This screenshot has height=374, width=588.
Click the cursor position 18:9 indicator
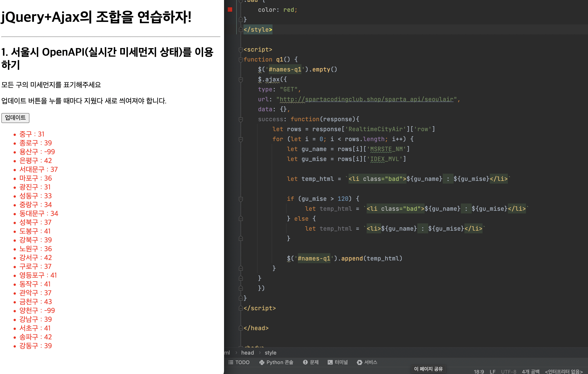click(479, 371)
